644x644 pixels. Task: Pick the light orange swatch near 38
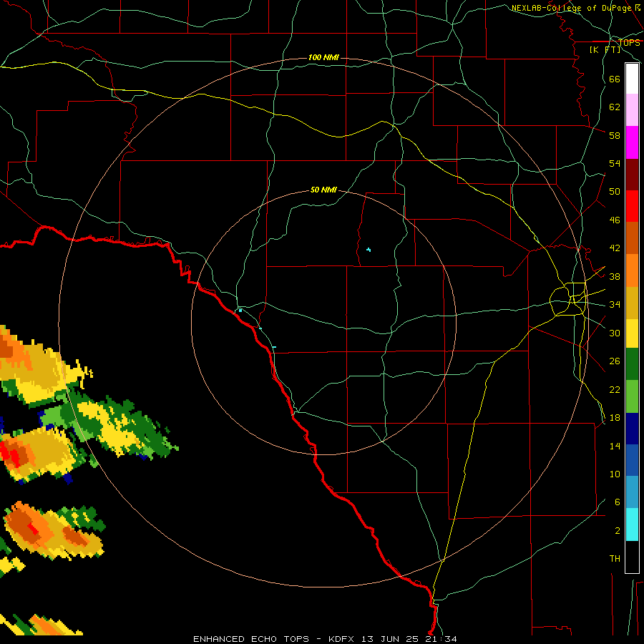point(632,270)
